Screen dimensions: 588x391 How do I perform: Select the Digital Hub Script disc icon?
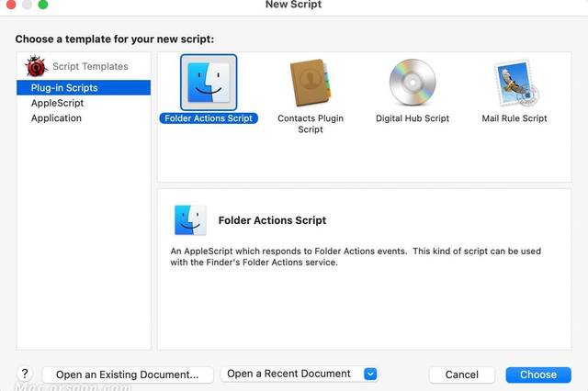413,83
